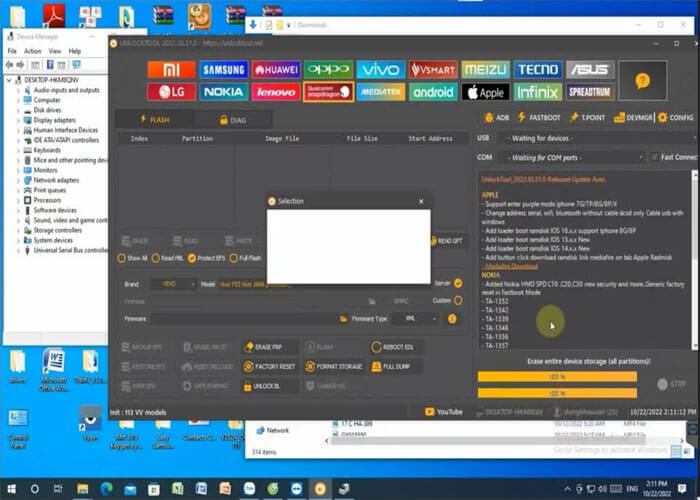
Task: Select the Tecno brand tile
Action: [538, 70]
